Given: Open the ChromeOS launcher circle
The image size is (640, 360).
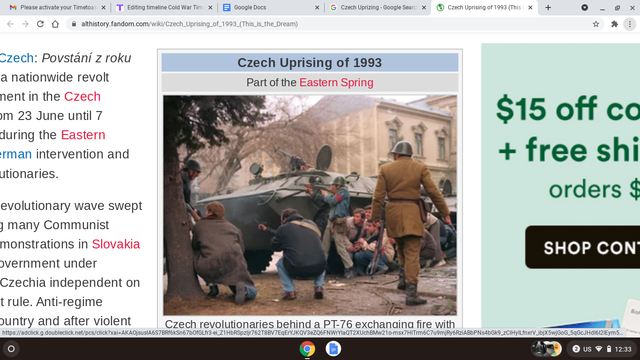Looking at the screenshot, I should click(11, 349).
